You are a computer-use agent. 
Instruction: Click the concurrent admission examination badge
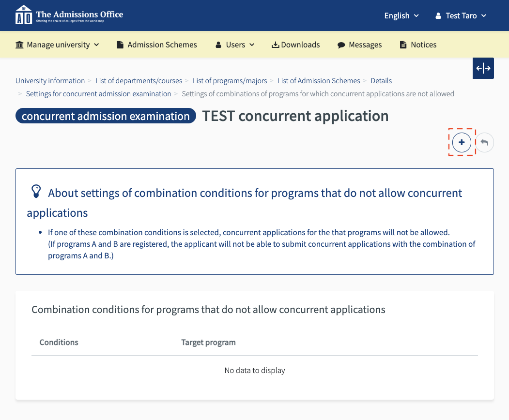[106, 116]
